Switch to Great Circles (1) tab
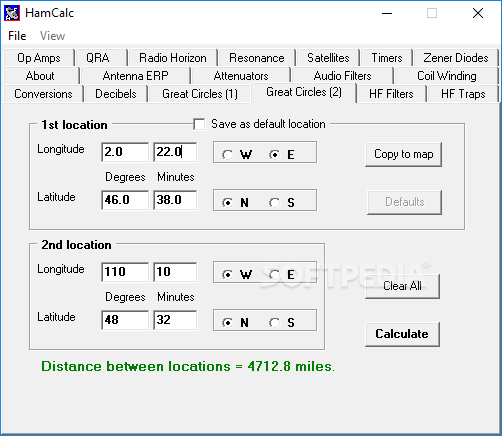The image size is (502, 436). pyautogui.click(x=200, y=94)
